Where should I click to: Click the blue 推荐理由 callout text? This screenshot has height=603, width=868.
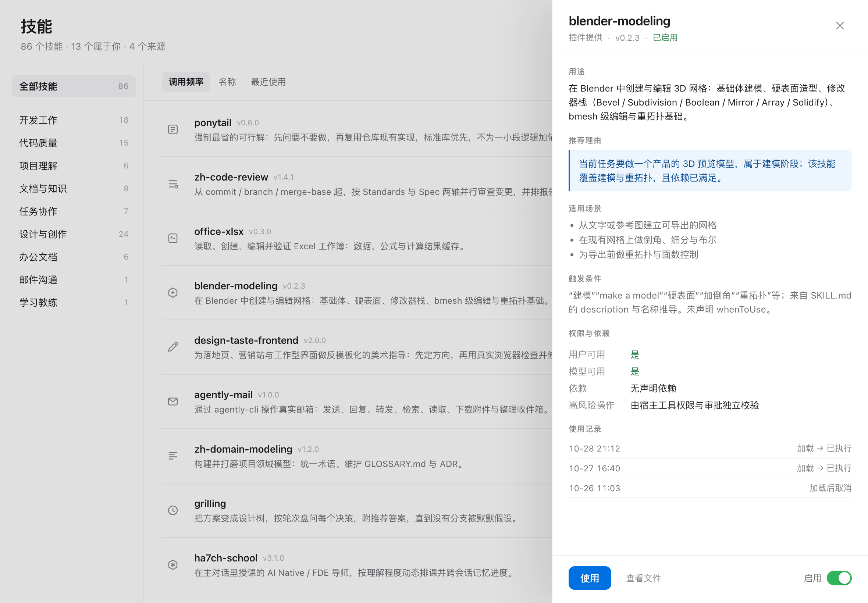(707, 171)
